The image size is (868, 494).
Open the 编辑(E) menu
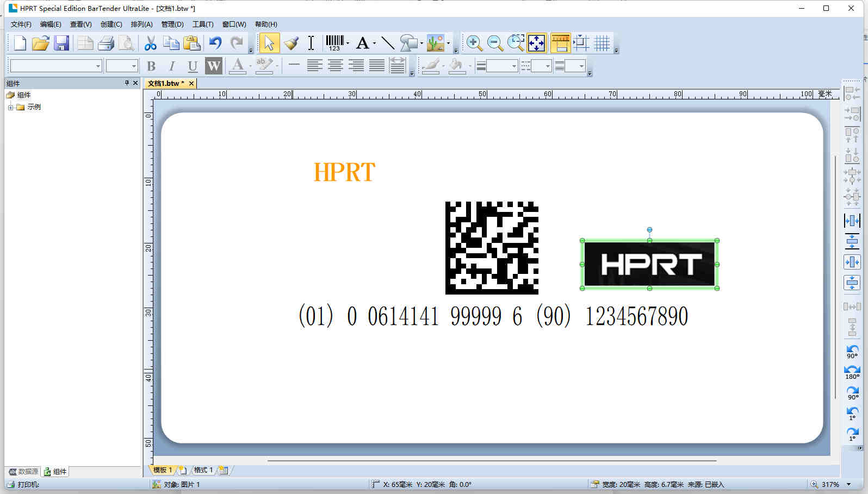click(51, 24)
